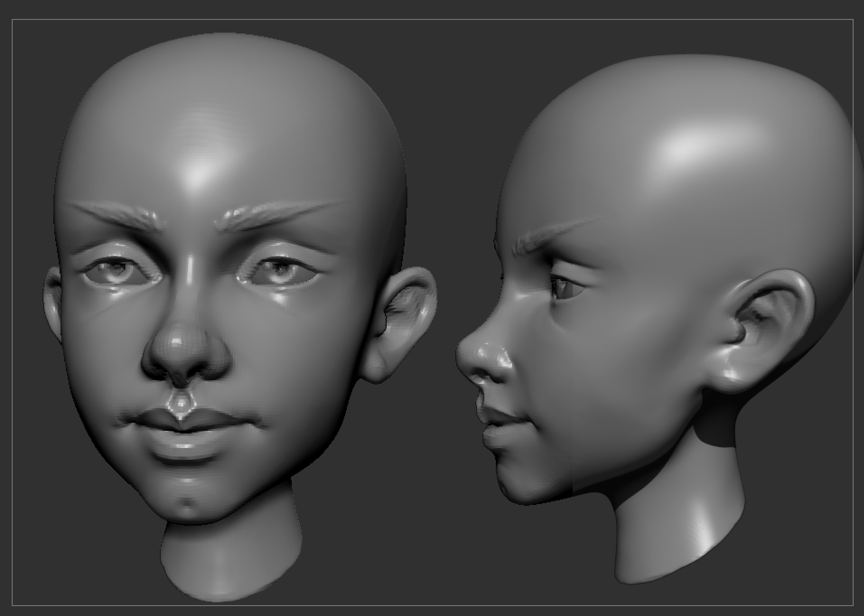Click the front-view head's eye nearest the protruding ear
Screen dimensions: 864x616
(x=281, y=272)
